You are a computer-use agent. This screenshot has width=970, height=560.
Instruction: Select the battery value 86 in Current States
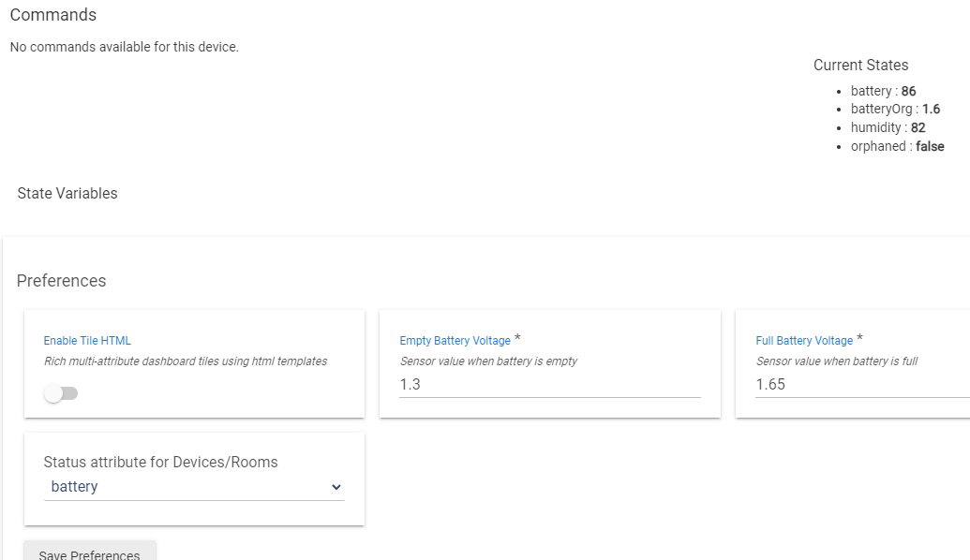[908, 92]
